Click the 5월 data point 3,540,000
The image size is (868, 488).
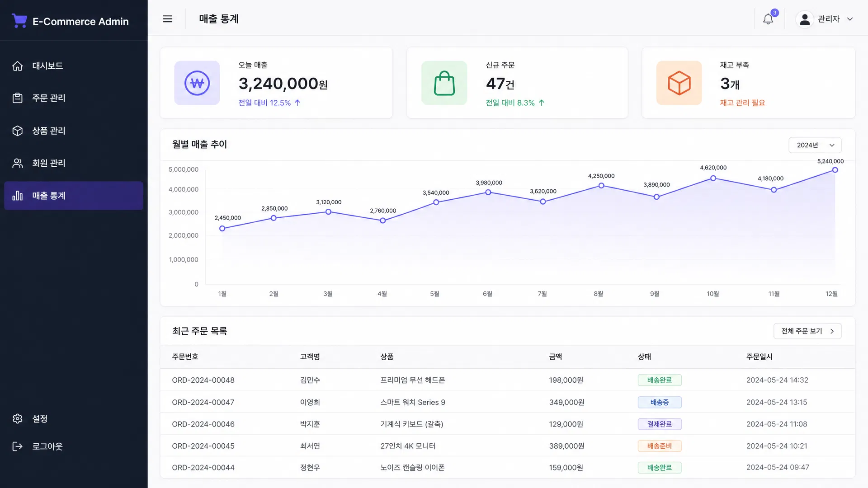click(436, 202)
